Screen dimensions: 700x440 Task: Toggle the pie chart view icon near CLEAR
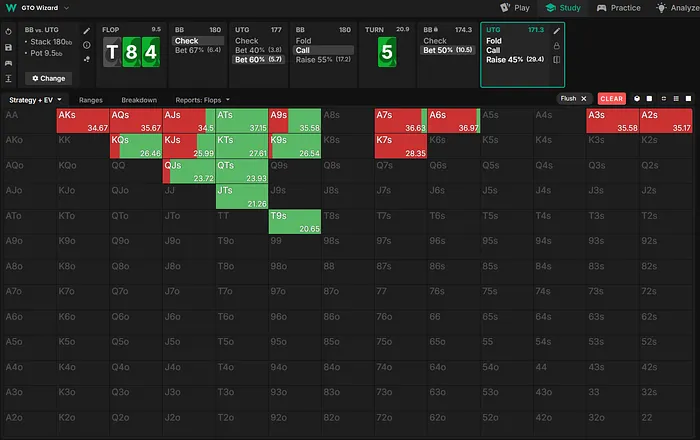637,99
